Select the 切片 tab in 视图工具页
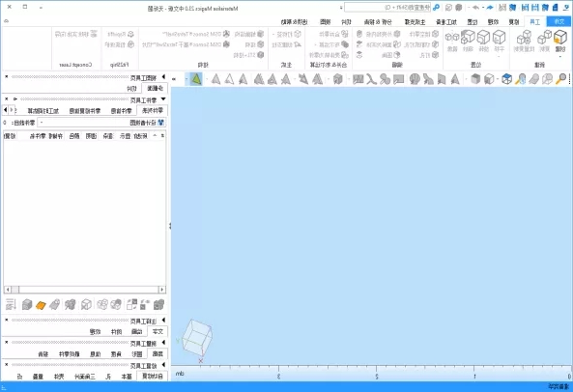573x392 pixels. tap(132, 89)
